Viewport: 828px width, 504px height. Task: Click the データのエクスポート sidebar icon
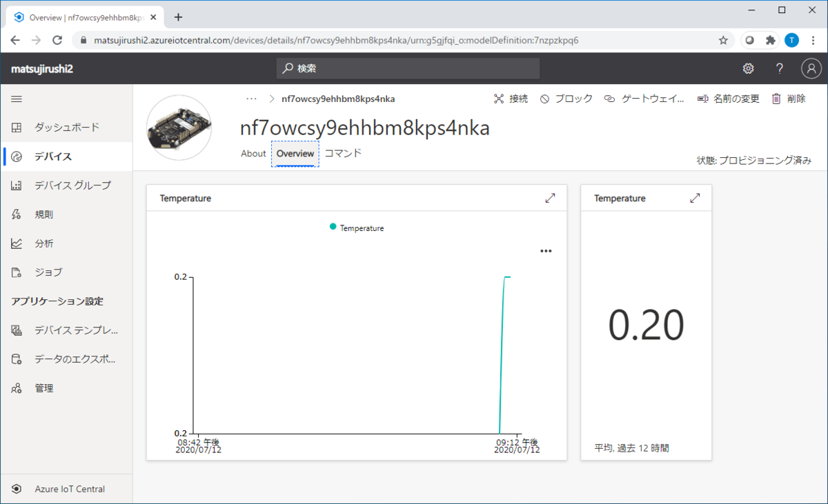pyautogui.click(x=17, y=359)
